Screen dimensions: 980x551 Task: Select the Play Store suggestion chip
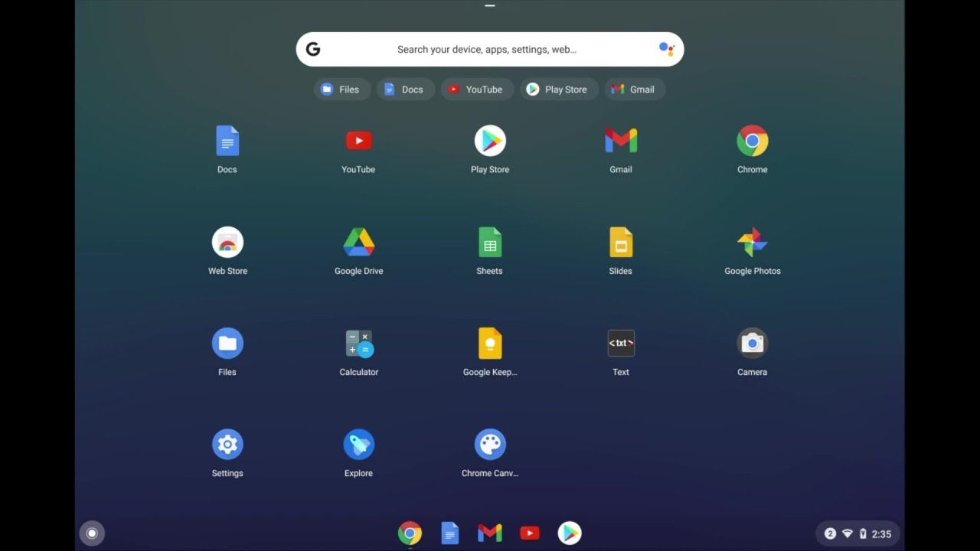pyautogui.click(x=559, y=90)
